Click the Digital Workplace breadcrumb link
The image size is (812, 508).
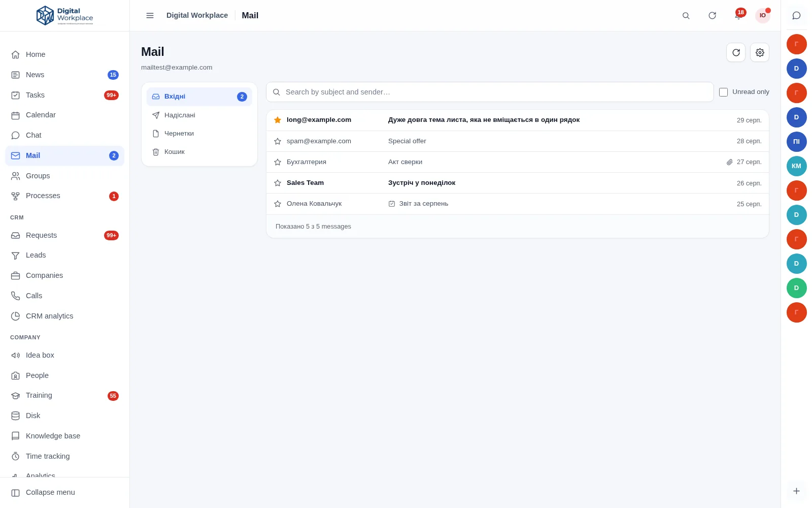(x=197, y=15)
